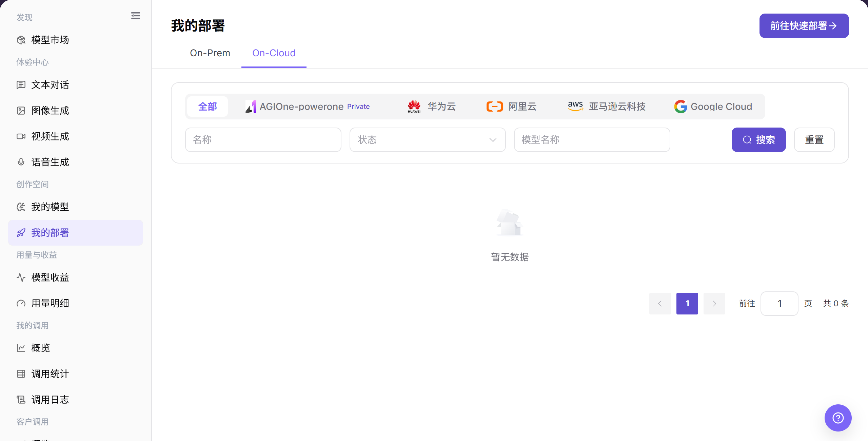
Task: Focus the 名称 input field
Action: (263, 140)
